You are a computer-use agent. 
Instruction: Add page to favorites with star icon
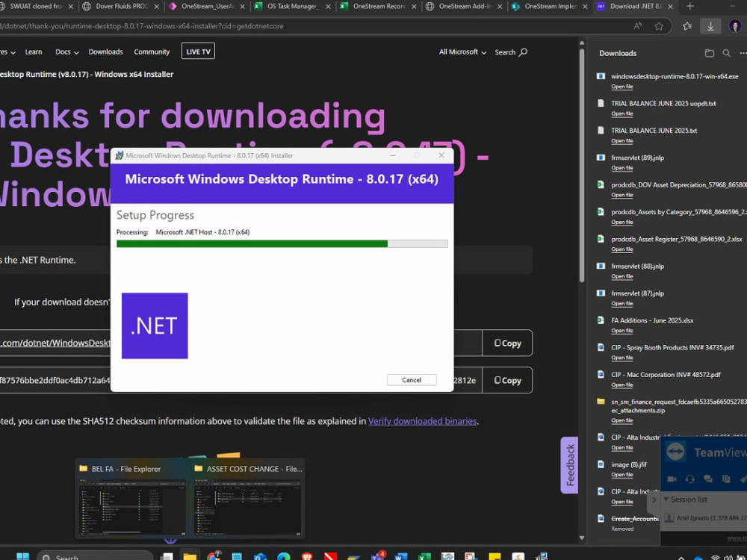pyautogui.click(x=659, y=26)
